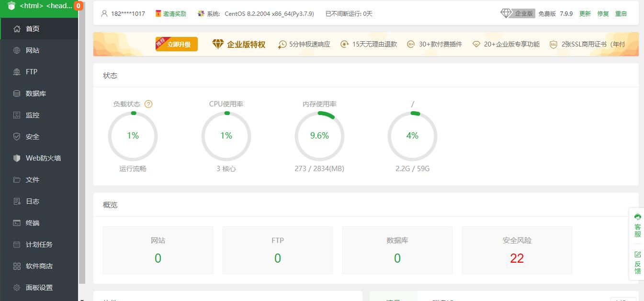Open the 数据库 overview card
This screenshot has width=644, height=301.
click(397, 250)
